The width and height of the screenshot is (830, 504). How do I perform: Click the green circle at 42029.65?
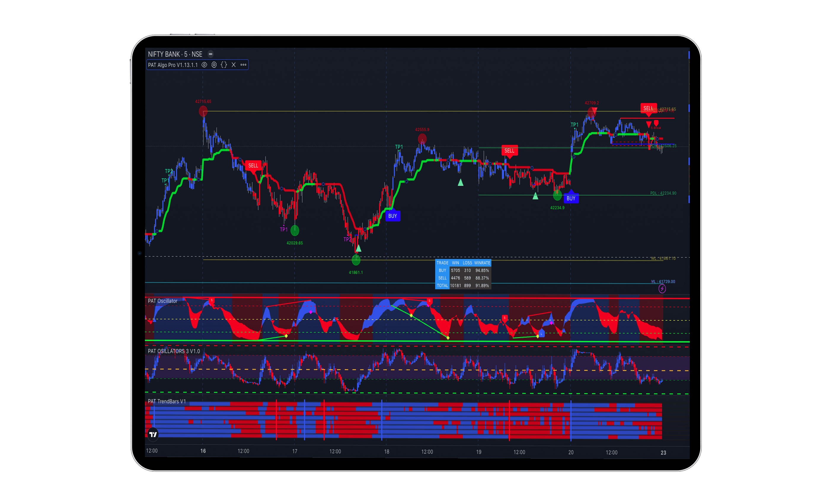(x=295, y=230)
